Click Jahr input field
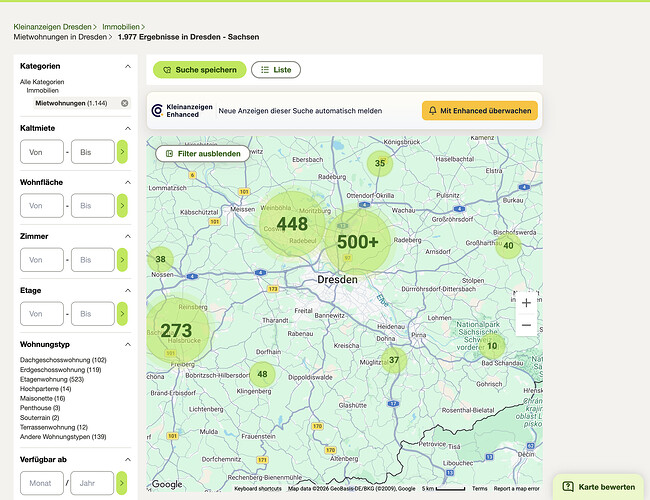The image size is (650, 500). [x=92, y=483]
